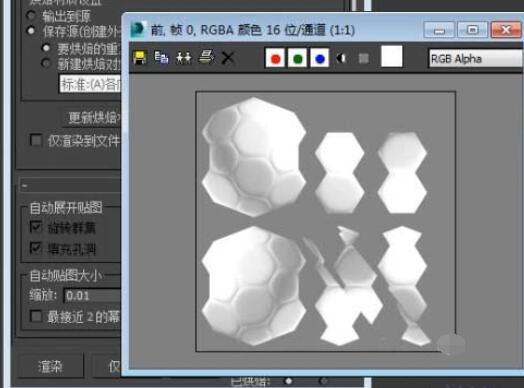Click the 渲染 button
This screenshot has height=388, width=524.
tap(50, 366)
